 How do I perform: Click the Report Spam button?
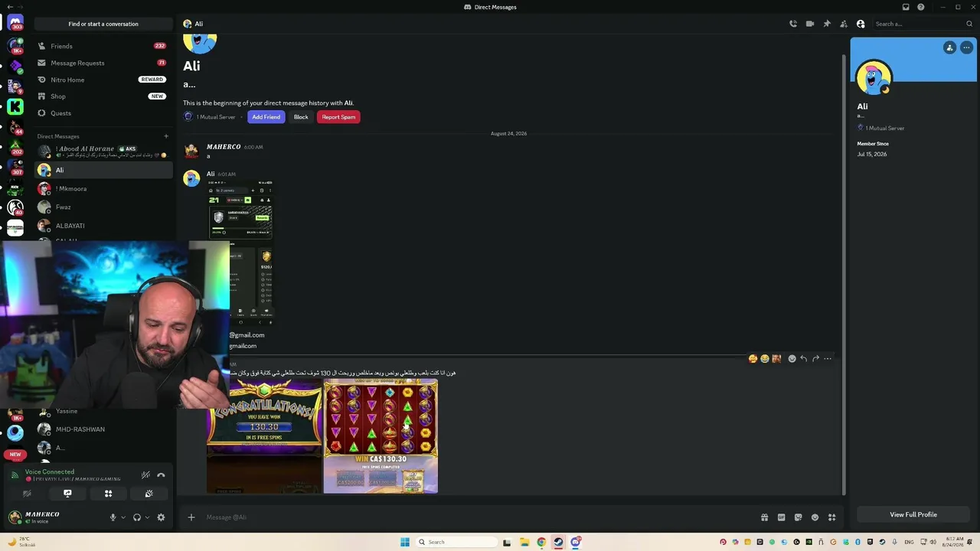[x=338, y=117]
